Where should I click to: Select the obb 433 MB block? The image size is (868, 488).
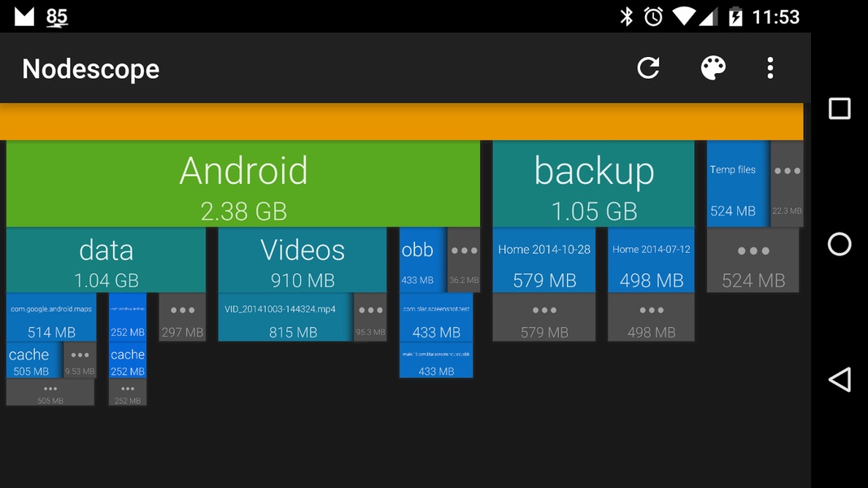click(422, 259)
